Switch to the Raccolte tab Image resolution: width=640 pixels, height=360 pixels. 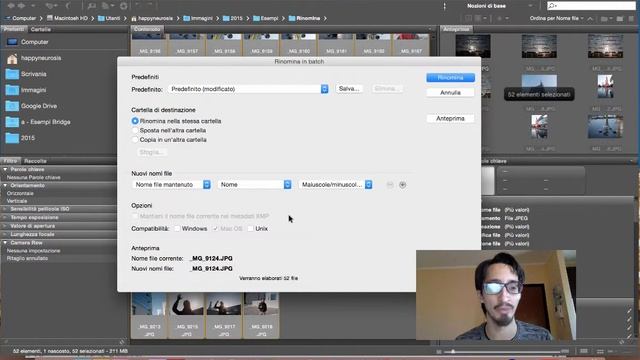click(35, 161)
